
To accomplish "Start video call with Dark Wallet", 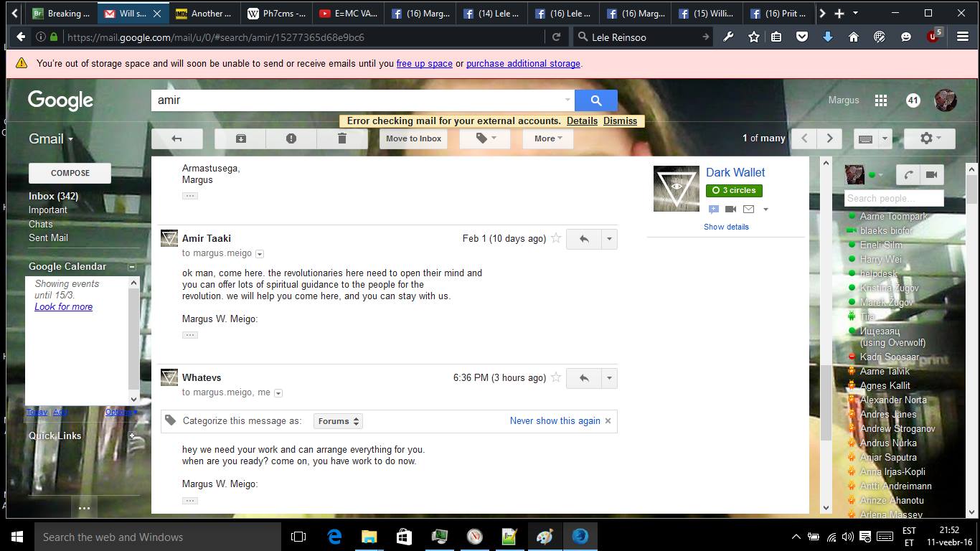I will [x=731, y=209].
